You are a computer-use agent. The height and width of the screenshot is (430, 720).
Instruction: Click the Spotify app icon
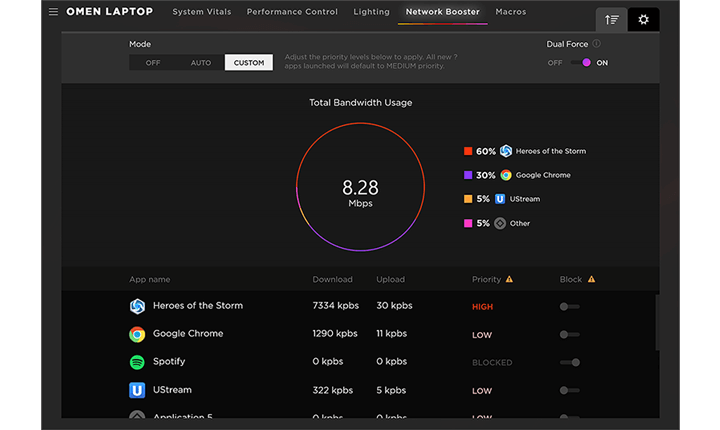tap(137, 362)
